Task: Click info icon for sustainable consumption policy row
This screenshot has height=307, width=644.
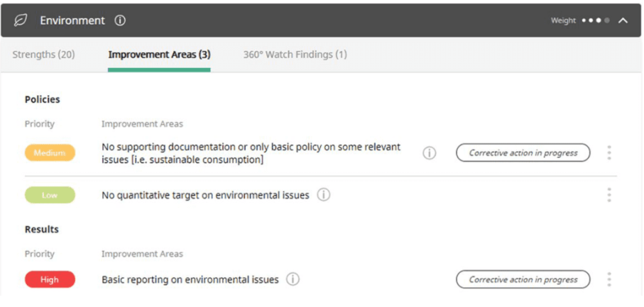Action: pyautogui.click(x=430, y=153)
